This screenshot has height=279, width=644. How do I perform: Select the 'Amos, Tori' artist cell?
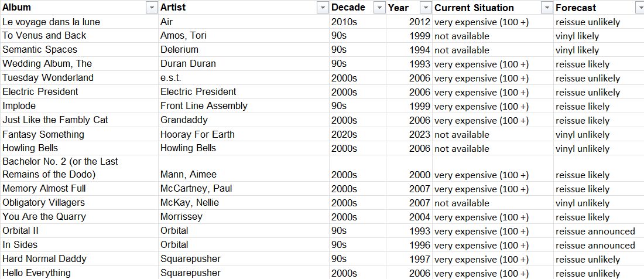click(x=244, y=36)
